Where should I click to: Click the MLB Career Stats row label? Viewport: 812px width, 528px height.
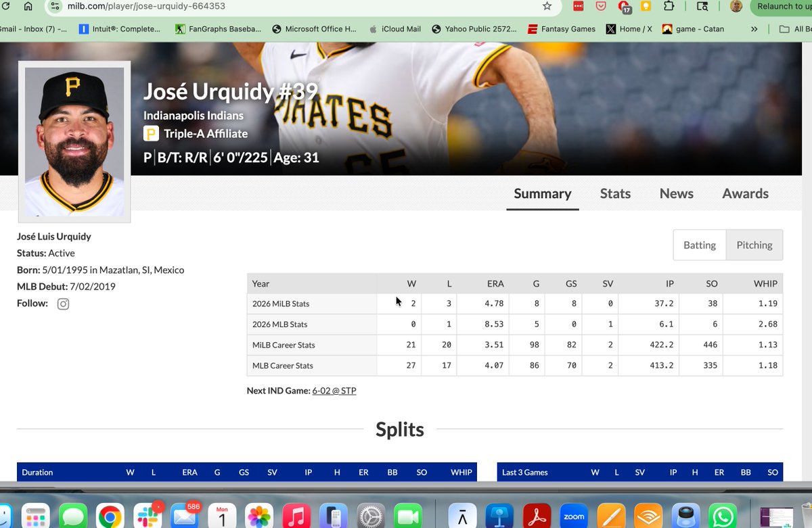[x=282, y=366]
